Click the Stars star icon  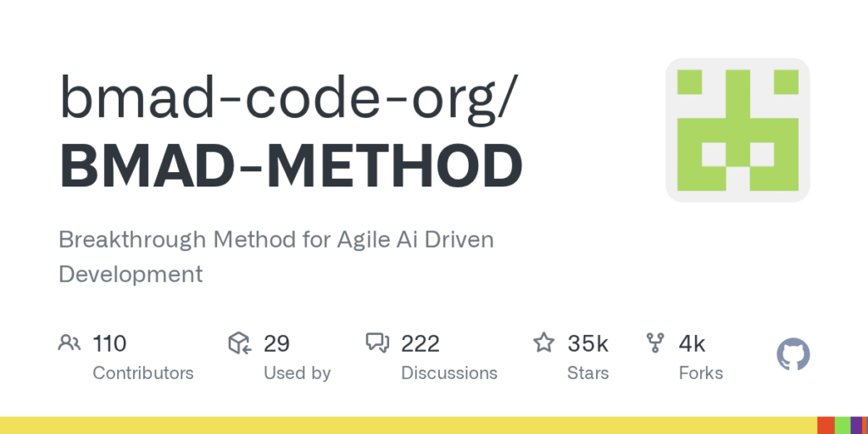coord(543,343)
